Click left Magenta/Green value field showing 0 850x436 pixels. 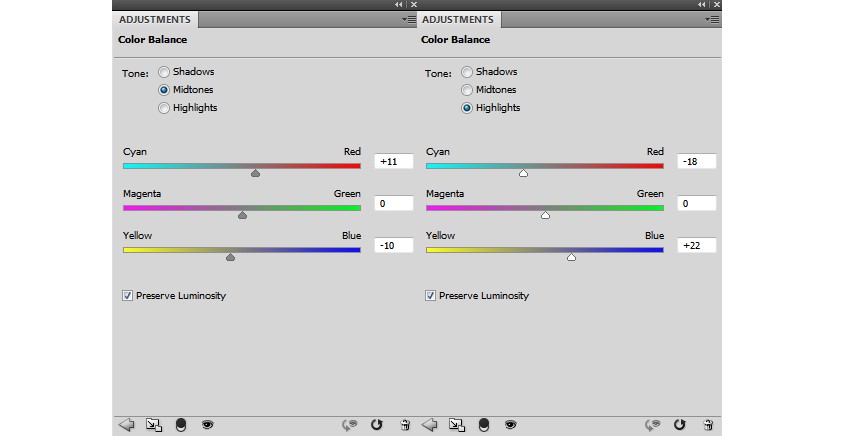point(394,203)
